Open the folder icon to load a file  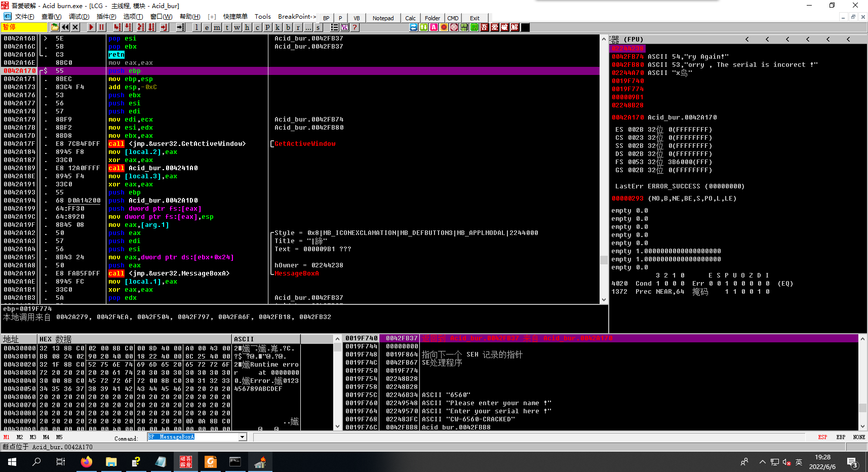pos(55,27)
